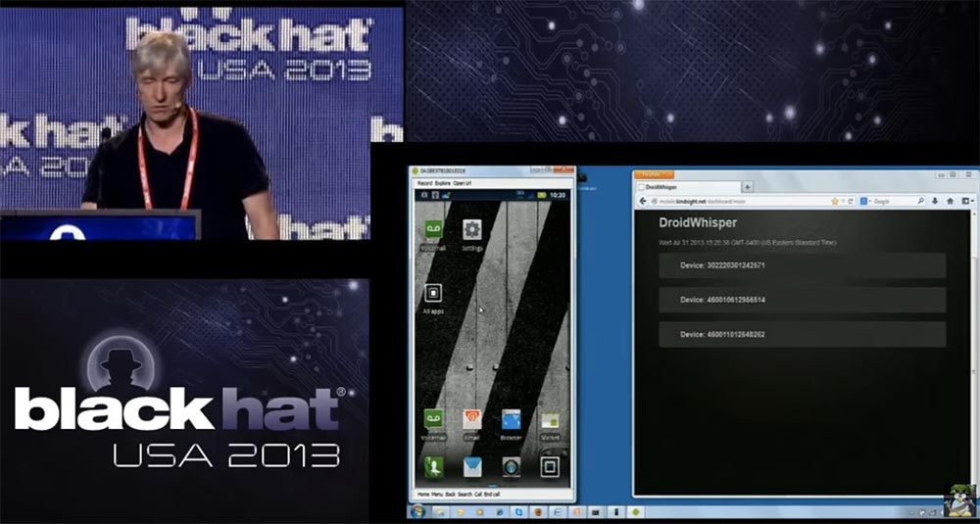Viewport: 980px width, 524px height.
Task: Open the Messaging envelope dock icon
Action: 472,466
